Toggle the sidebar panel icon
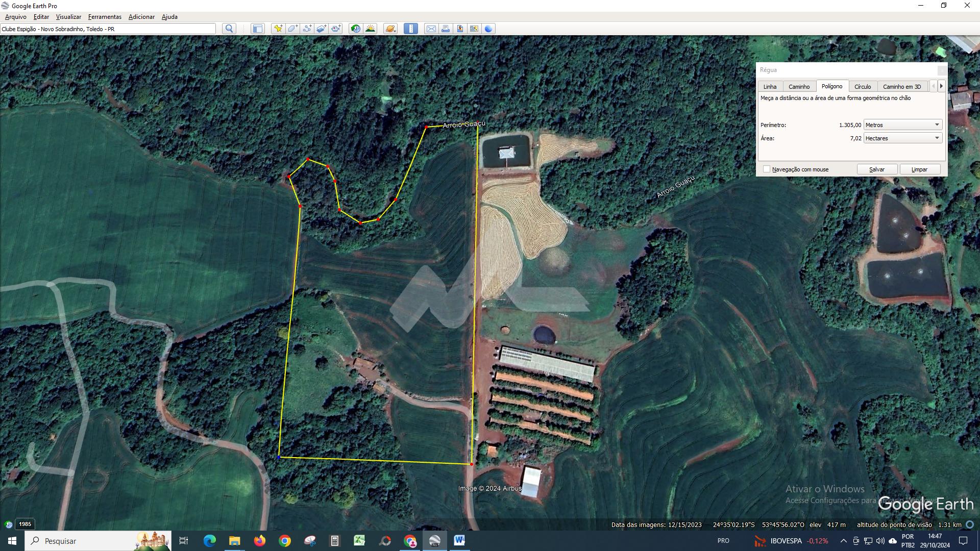This screenshot has width=980, height=551. point(258,29)
